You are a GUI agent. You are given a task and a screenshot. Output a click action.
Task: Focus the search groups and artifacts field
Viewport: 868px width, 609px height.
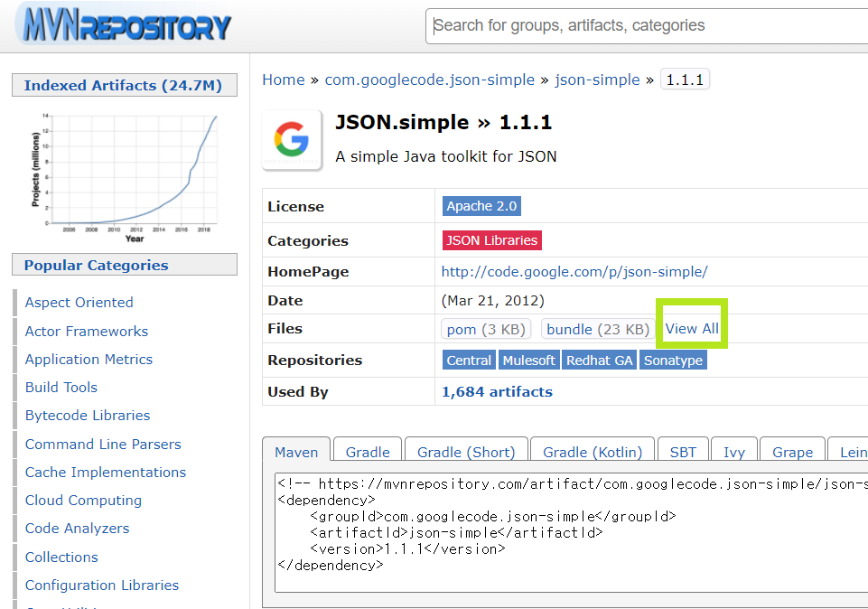(647, 25)
